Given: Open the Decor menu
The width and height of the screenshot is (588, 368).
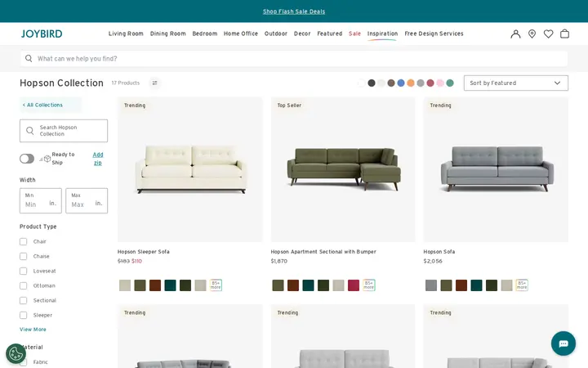Looking at the screenshot, I should click(x=302, y=34).
